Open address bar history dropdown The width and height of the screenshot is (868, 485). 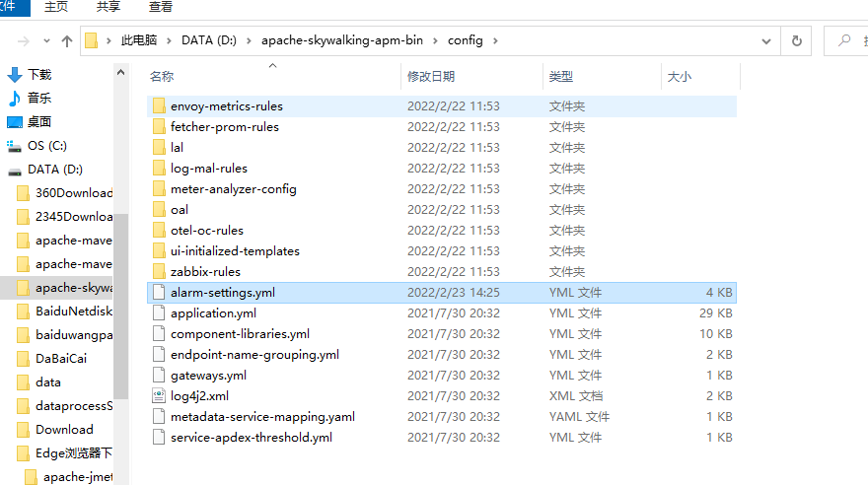[x=766, y=41]
